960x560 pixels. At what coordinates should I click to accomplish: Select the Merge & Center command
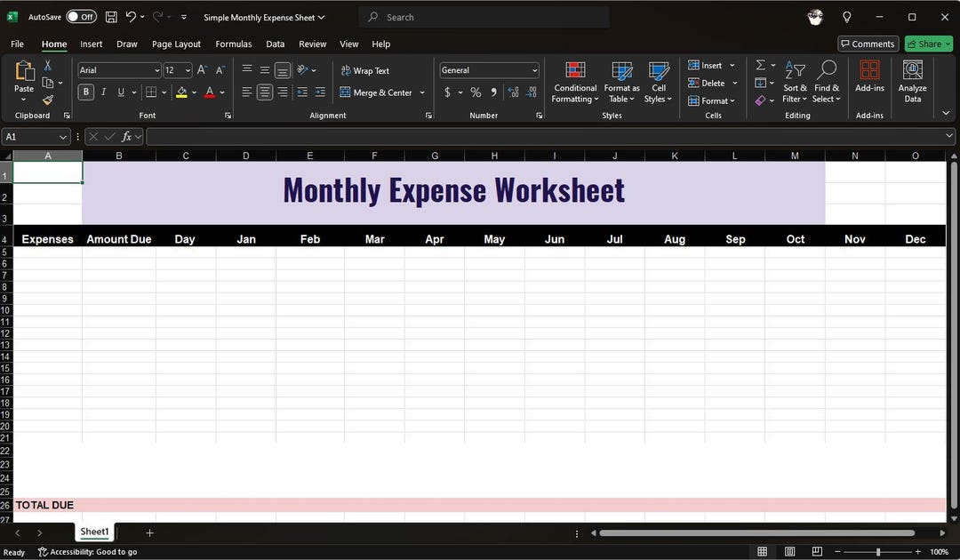pos(377,92)
